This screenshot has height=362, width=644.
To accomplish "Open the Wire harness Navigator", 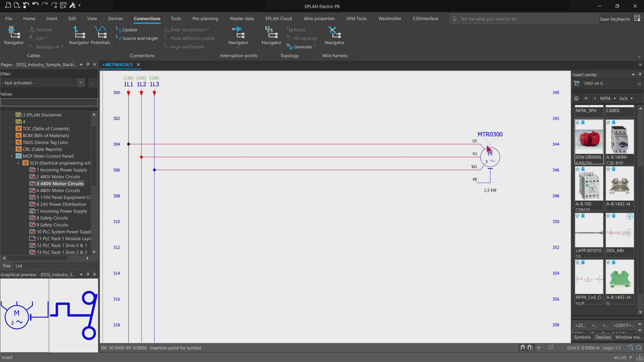I will click(x=334, y=35).
